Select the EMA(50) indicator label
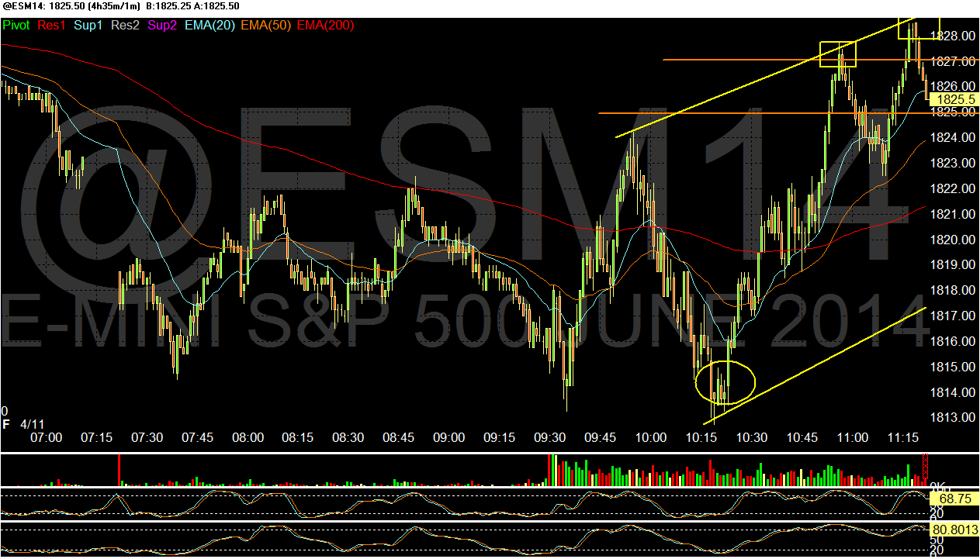 266,25
